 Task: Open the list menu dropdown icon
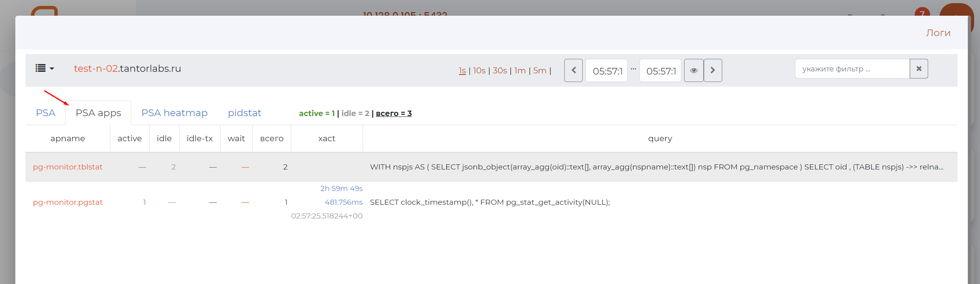[x=44, y=69]
